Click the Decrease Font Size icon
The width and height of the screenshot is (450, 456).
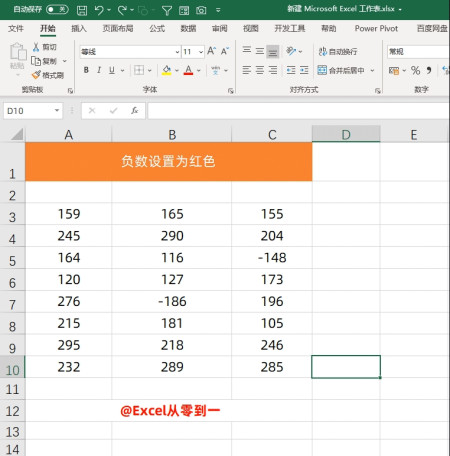[x=225, y=51]
